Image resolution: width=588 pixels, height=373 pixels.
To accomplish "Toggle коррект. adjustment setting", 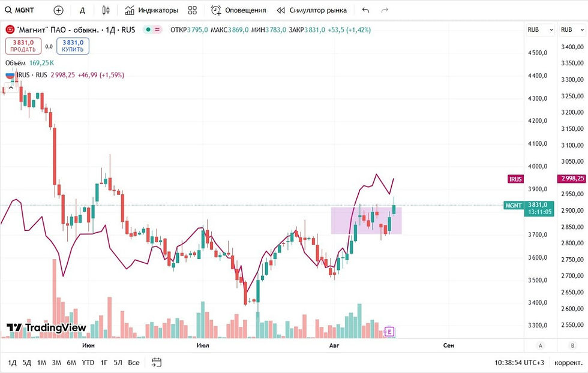I will 568,362.
